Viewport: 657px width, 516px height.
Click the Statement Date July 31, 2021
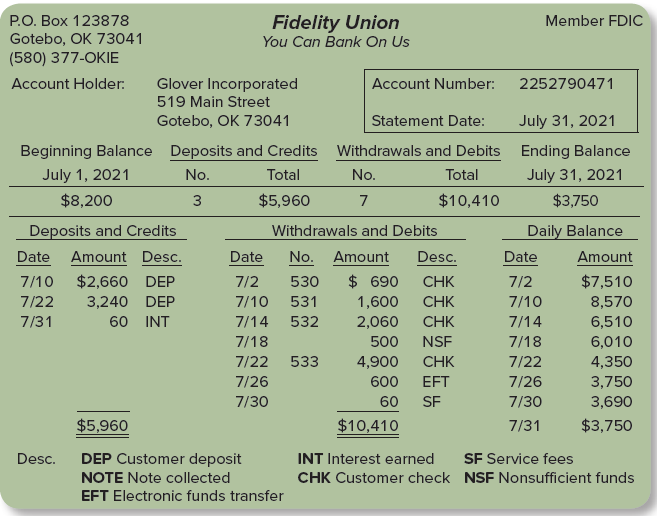[567, 121]
